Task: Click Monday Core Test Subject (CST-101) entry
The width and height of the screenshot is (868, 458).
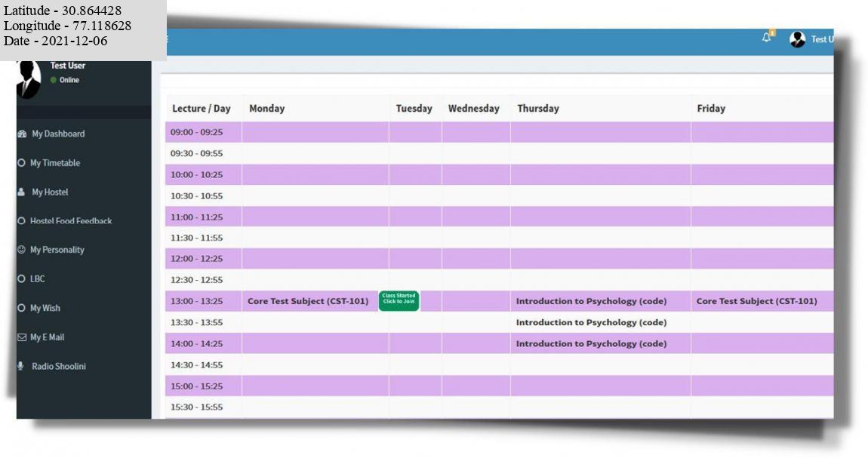Action: [x=308, y=301]
